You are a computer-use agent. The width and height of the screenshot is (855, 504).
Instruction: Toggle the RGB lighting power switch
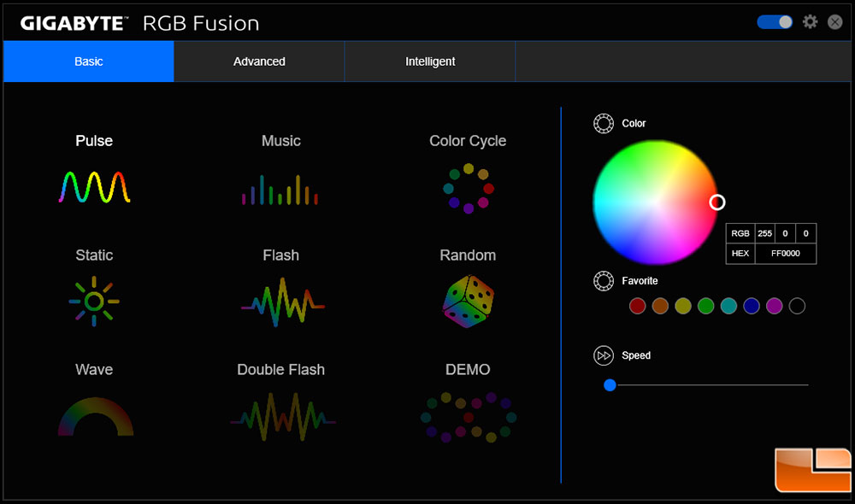click(775, 22)
